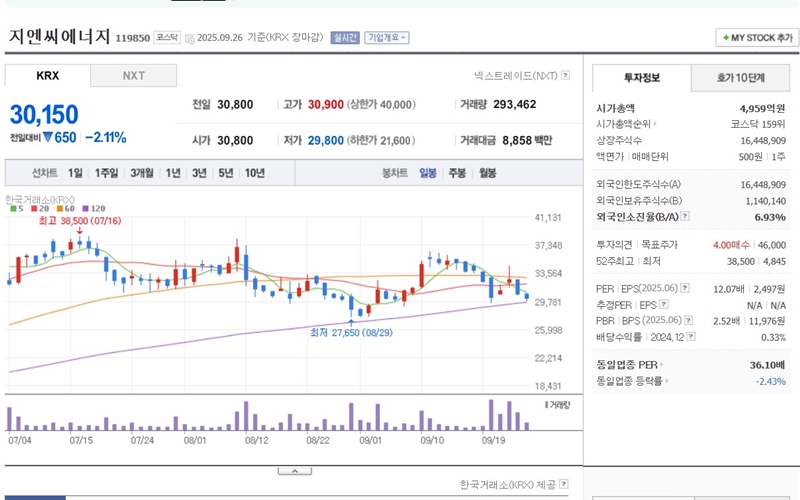Click the 최고 38,500 (07/16) chart marker
800x500 pixels.
tap(80, 221)
